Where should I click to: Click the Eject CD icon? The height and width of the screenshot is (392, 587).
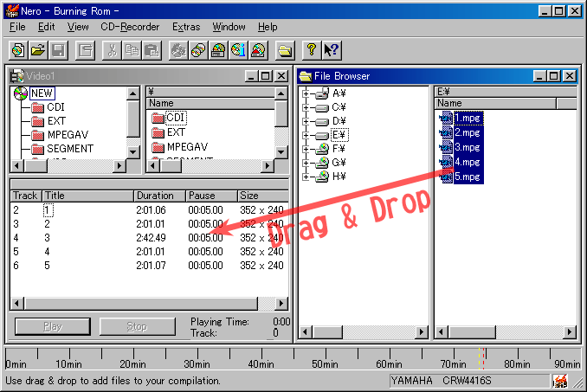pyautogui.click(x=258, y=50)
